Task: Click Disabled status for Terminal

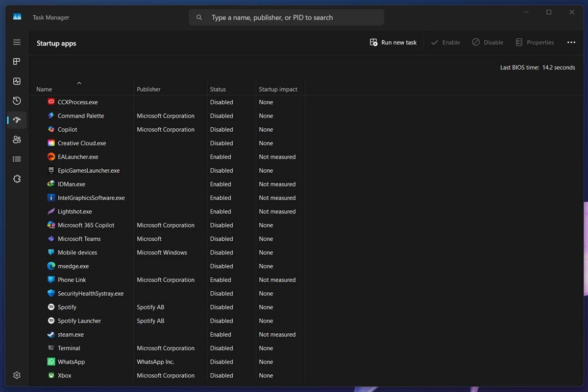Action: click(x=221, y=348)
